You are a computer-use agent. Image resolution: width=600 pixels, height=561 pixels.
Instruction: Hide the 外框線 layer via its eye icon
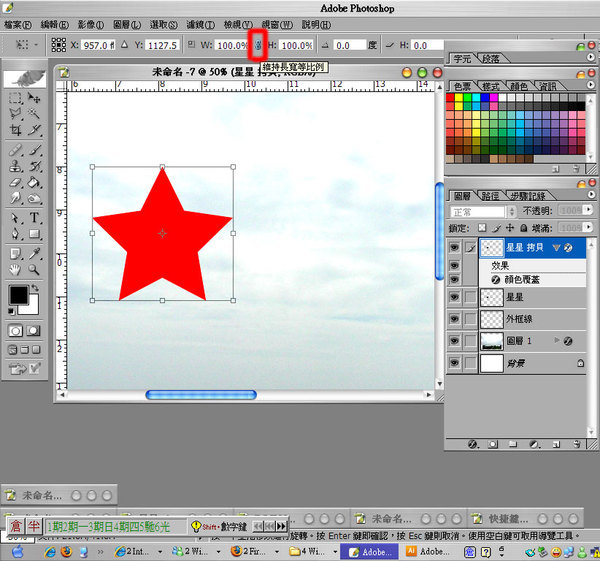455,319
